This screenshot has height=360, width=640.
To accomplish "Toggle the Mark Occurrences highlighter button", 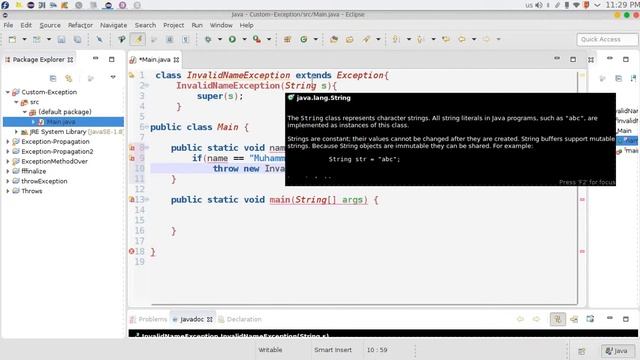I will coord(138,39).
